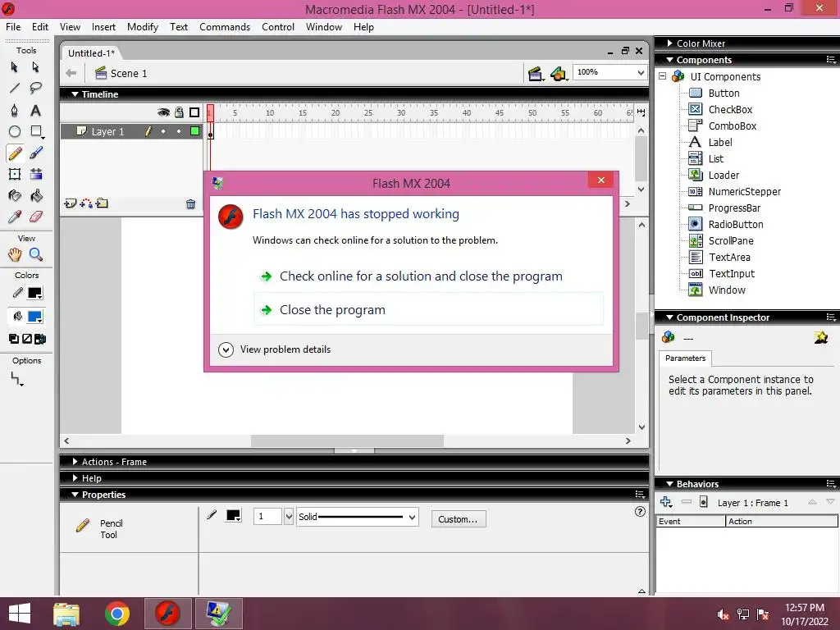The image size is (840, 630).
Task: Select the Free Transform tool
Action: 15,174
